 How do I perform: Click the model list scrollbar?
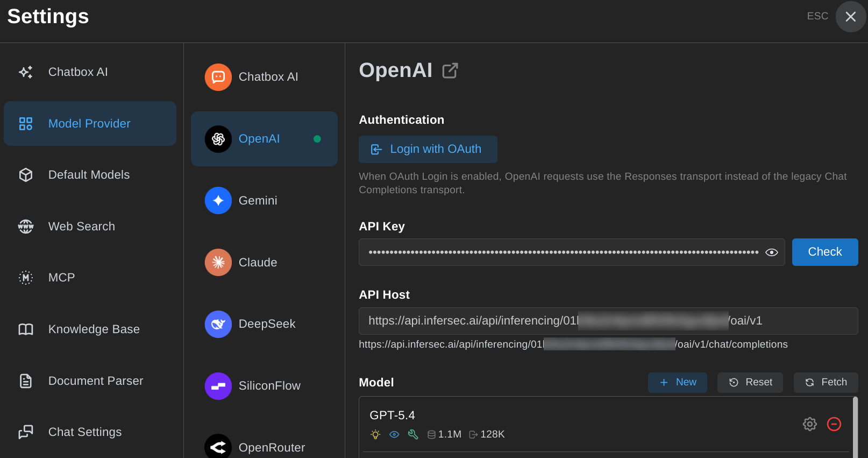pos(855,427)
